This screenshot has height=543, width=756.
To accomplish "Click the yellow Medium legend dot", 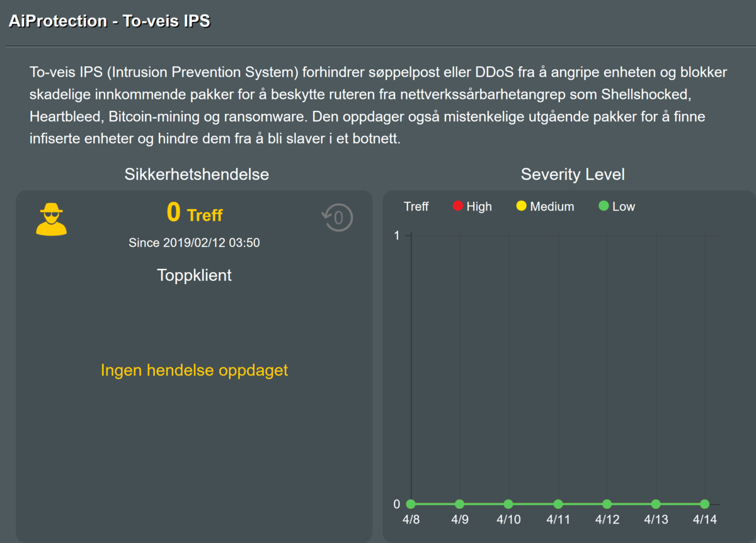I will point(521,206).
